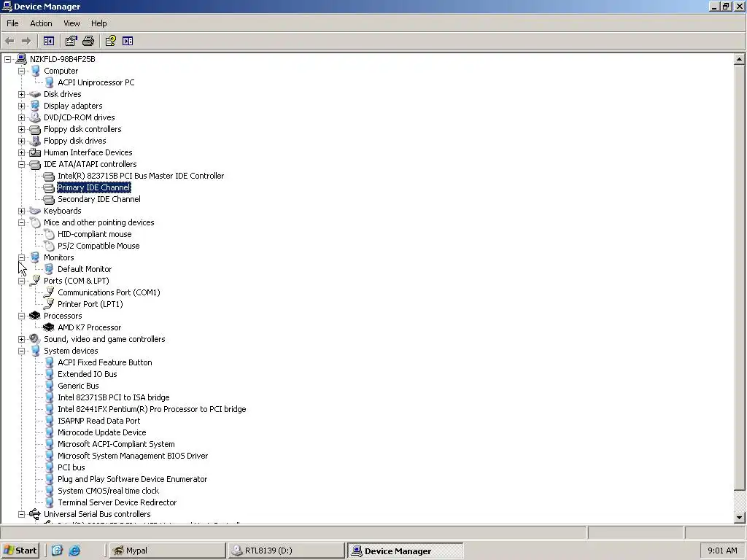Select Terminal Server Device Redirector

tap(117, 502)
